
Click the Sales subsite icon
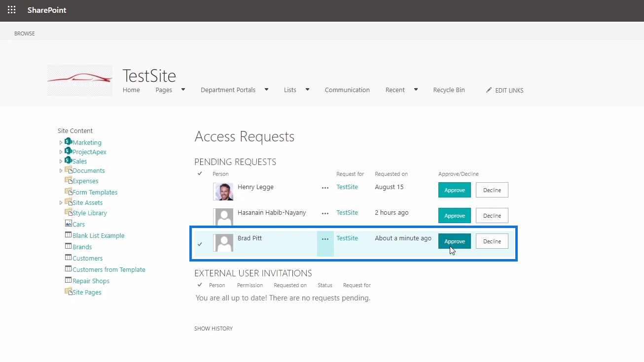[68, 161]
